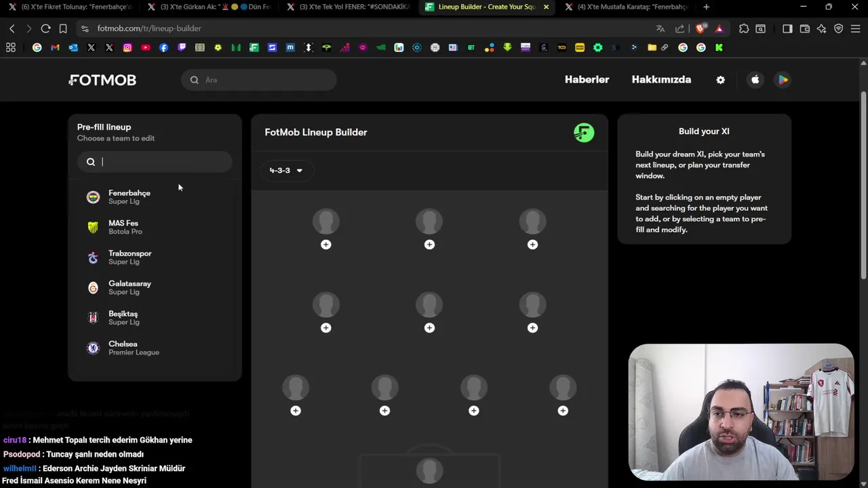Open the Brave VPN shield icon

839,28
